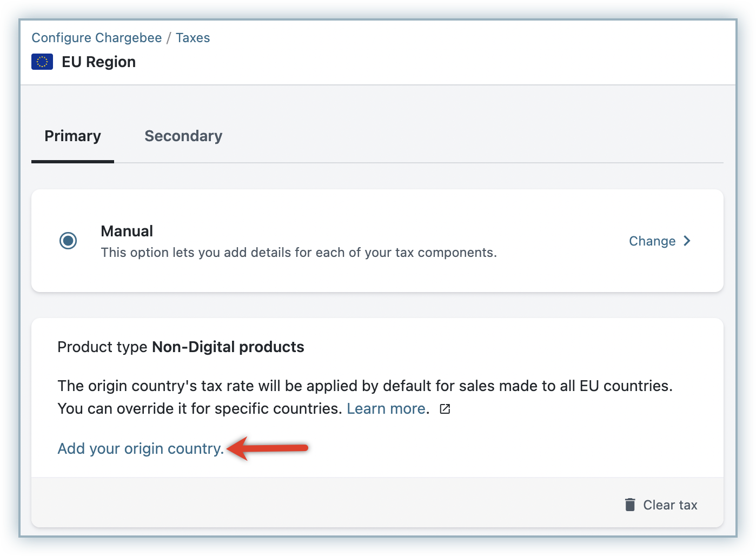Select the Manual radio button

(x=68, y=241)
